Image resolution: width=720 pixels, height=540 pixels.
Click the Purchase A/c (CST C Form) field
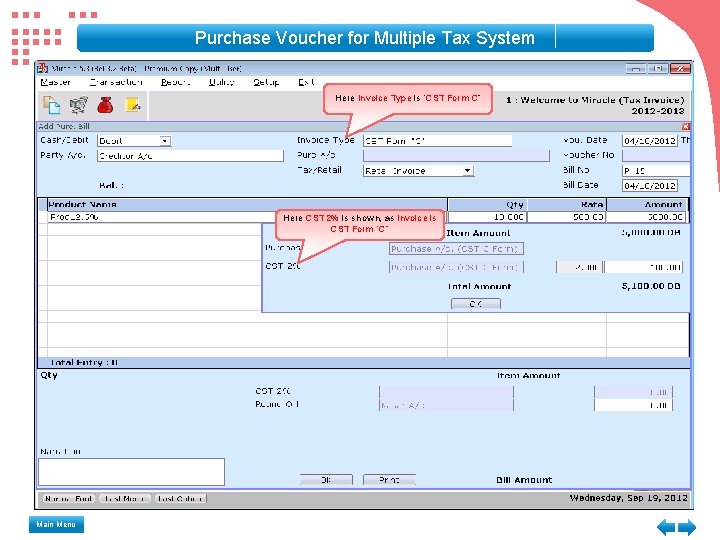pos(456,249)
